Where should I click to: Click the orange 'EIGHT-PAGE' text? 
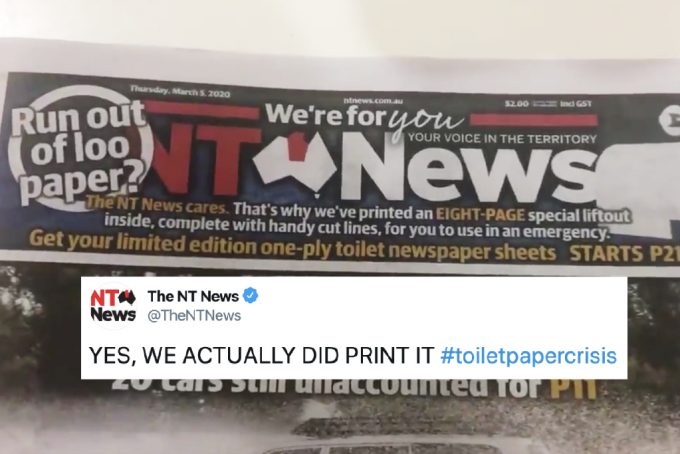(480, 214)
